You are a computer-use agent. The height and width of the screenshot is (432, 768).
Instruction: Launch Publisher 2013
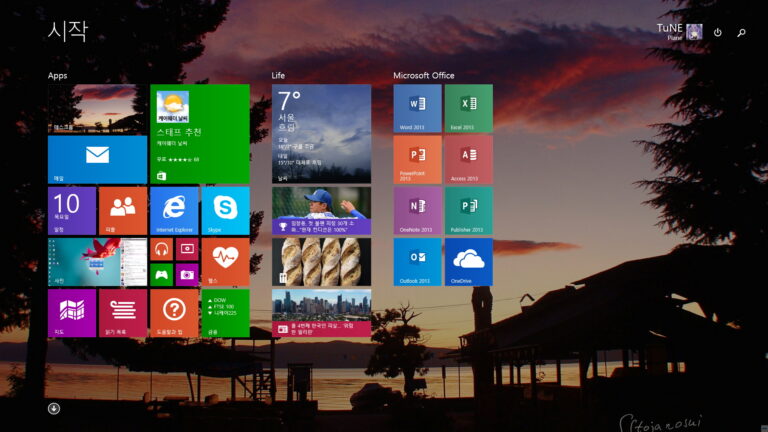pyautogui.click(x=469, y=211)
